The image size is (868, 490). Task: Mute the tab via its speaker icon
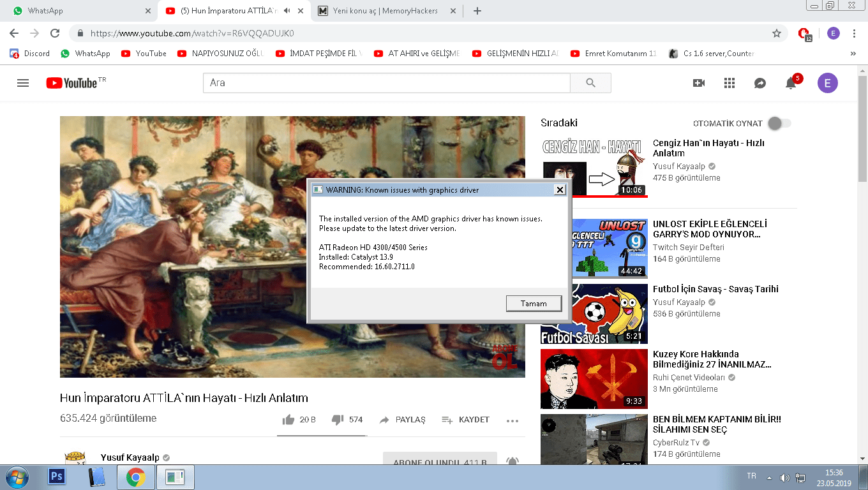coord(287,11)
